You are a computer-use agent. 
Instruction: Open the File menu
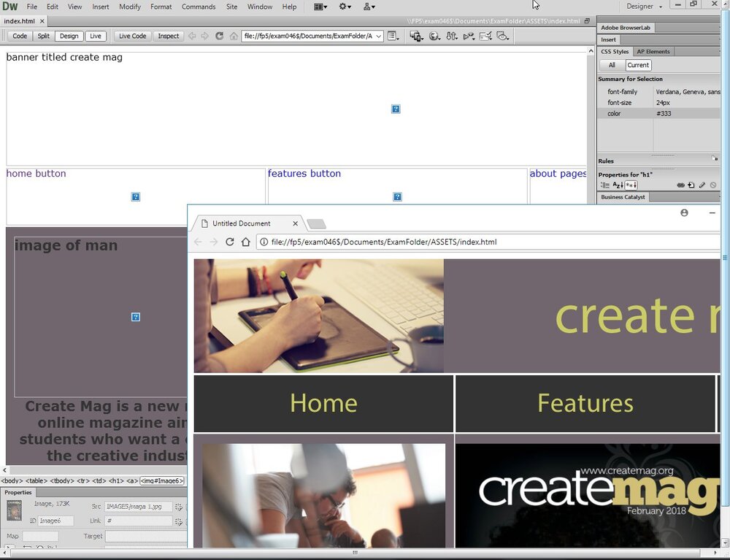point(31,7)
